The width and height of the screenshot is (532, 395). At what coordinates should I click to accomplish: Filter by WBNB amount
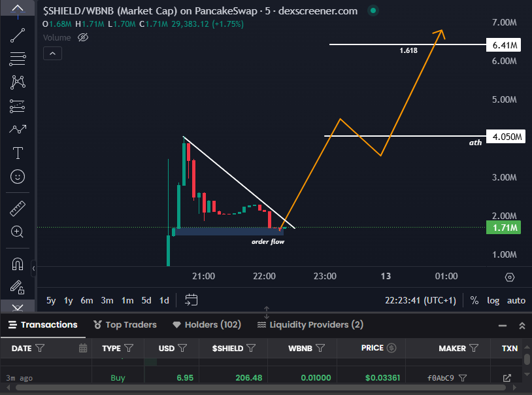click(320, 348)
